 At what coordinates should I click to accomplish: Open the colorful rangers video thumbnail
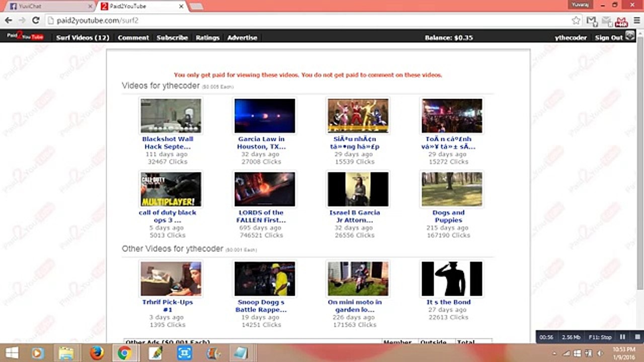click(358, 116)
